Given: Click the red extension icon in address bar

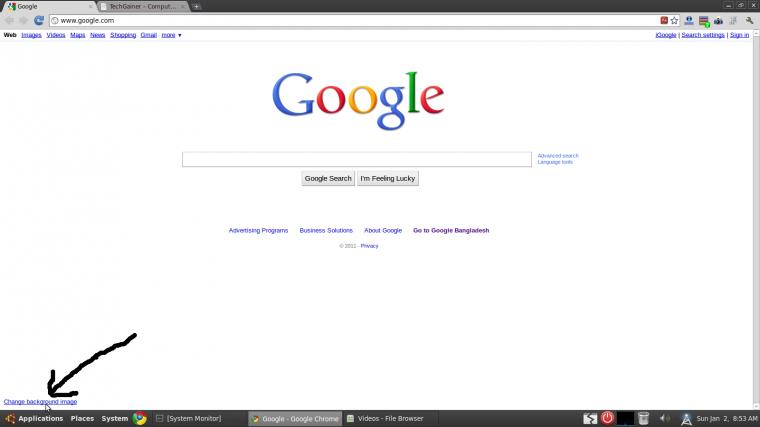Looking at the screenshot, I should click(664, 20).
